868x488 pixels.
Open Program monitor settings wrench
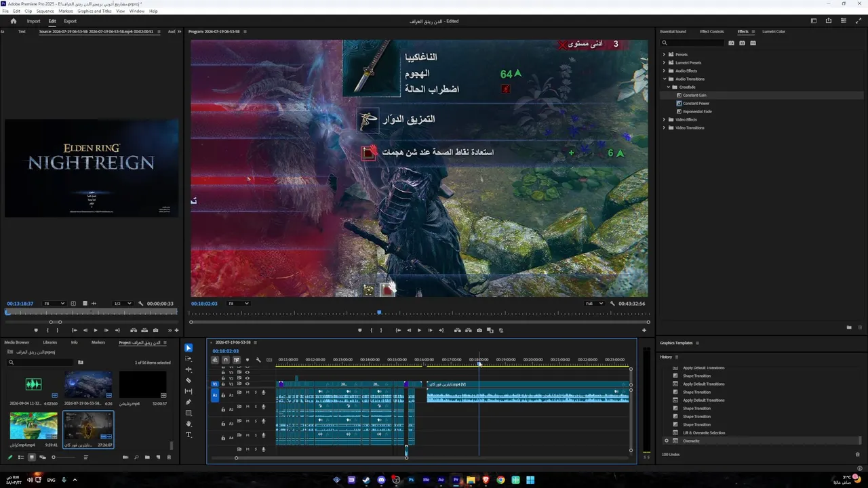612,304
